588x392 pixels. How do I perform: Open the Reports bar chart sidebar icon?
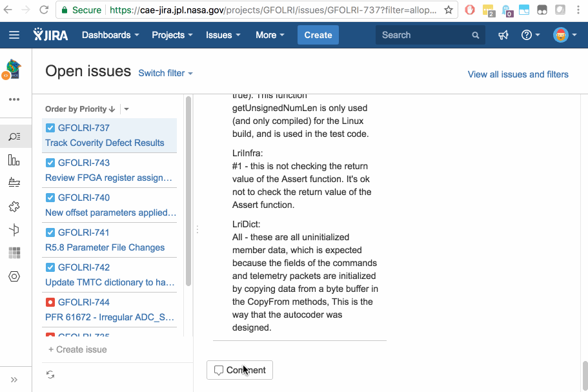[14, 160]
